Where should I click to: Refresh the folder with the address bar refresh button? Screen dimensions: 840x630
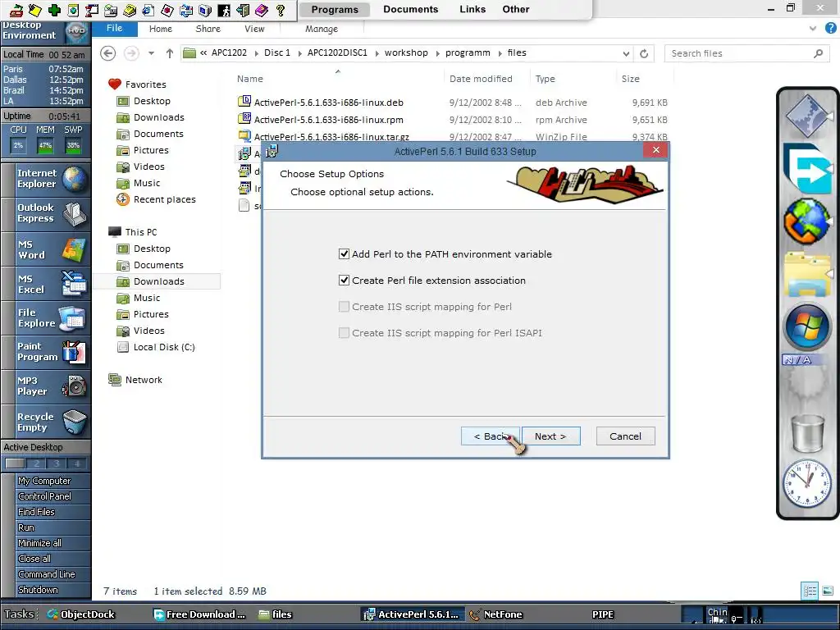[x=644, y=53]
